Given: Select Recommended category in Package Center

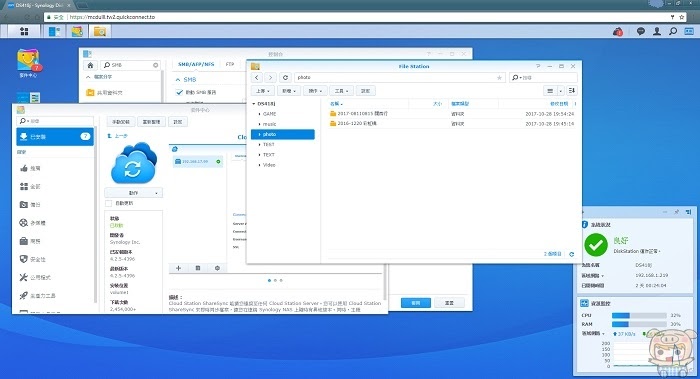Looking at the screenshot, I should point(55,168).
